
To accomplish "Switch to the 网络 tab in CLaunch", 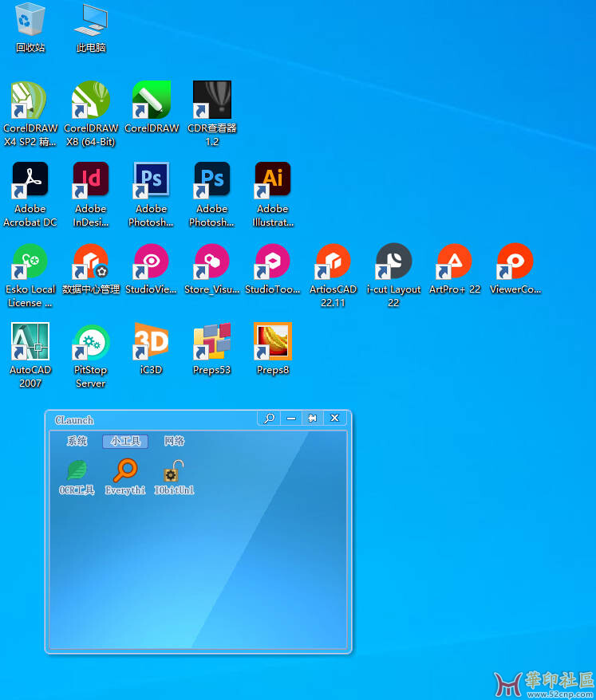I will tap(174, 441).
